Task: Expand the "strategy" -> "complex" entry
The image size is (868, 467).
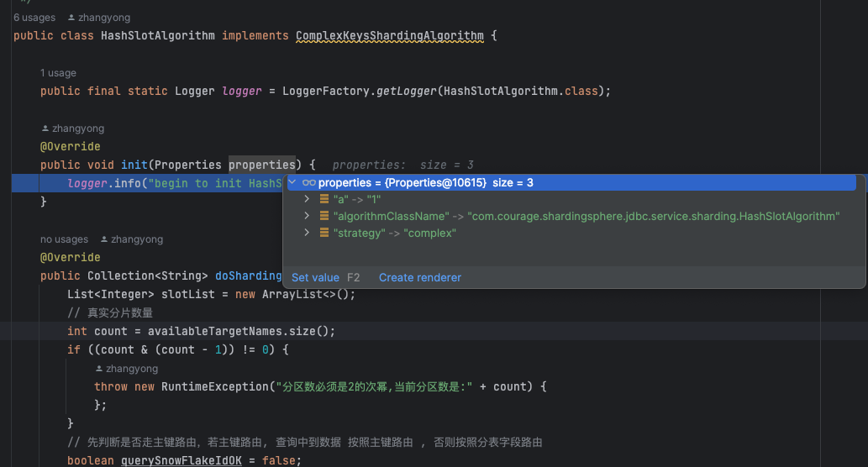Action: coord(307,233)
